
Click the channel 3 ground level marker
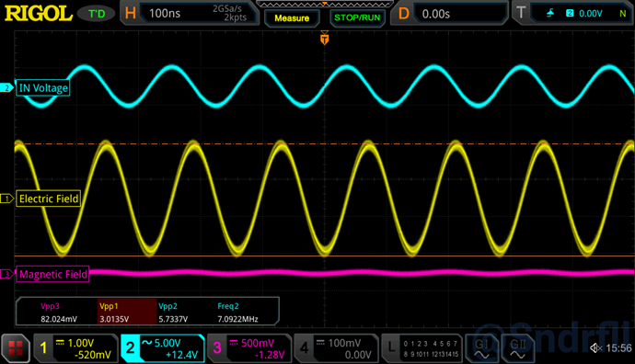[x=6, y=274]
